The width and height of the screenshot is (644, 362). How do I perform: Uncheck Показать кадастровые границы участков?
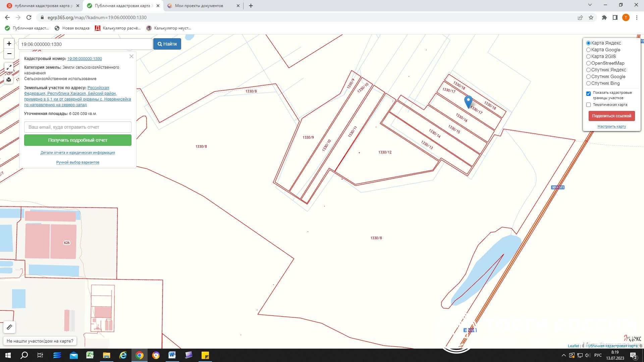coord(588,94)
